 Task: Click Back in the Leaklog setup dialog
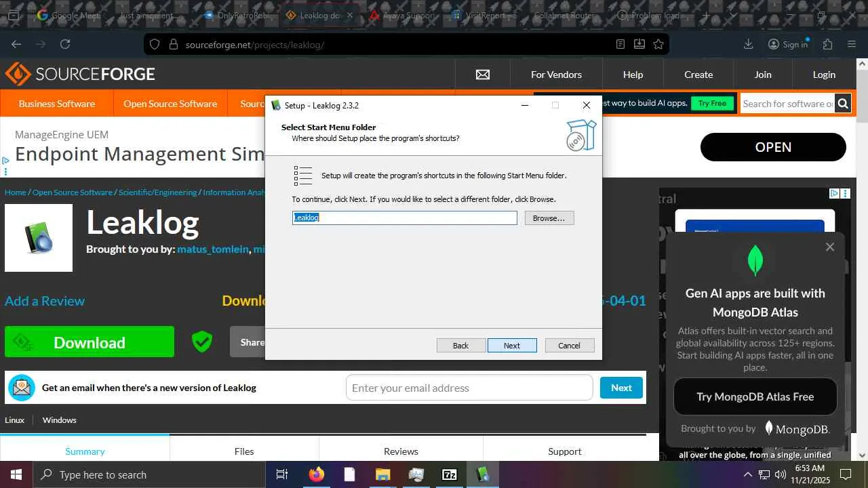(460, 346)
